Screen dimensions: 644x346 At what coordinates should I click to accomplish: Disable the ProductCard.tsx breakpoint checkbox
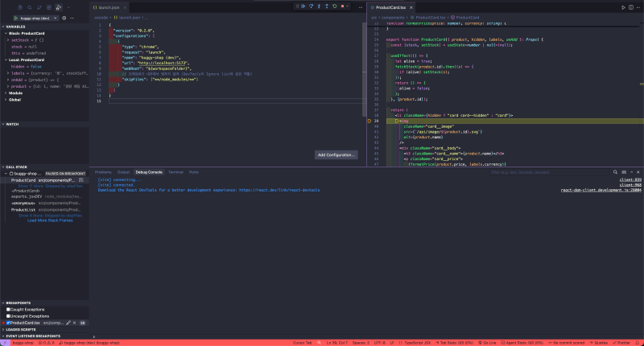pyautogui.click(x=8, y=323)
